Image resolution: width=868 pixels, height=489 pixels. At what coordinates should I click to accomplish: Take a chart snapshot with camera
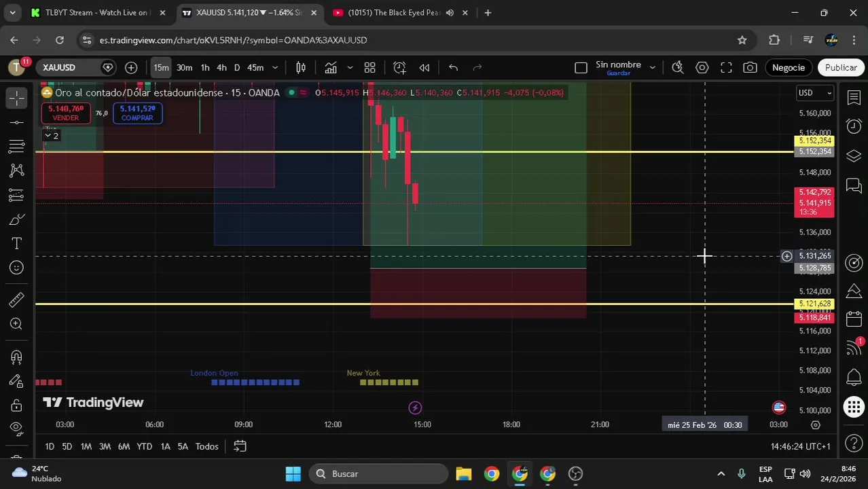coord(750,67)
